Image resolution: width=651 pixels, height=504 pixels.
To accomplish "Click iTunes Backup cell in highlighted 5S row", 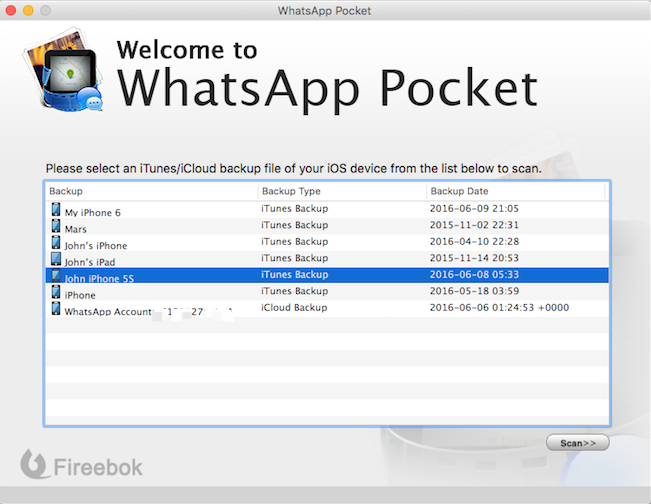I will tap(294, 274).
